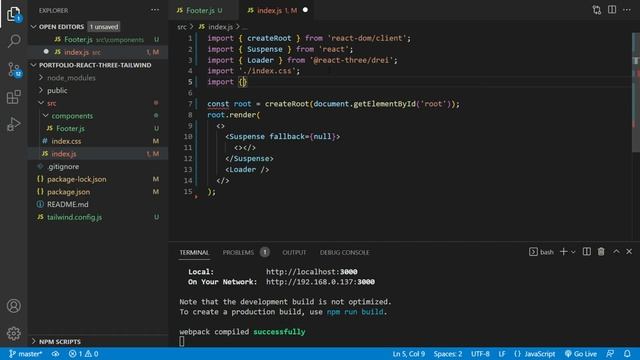Click Ln 5, Col 9 cursor position

pos(408,354)
